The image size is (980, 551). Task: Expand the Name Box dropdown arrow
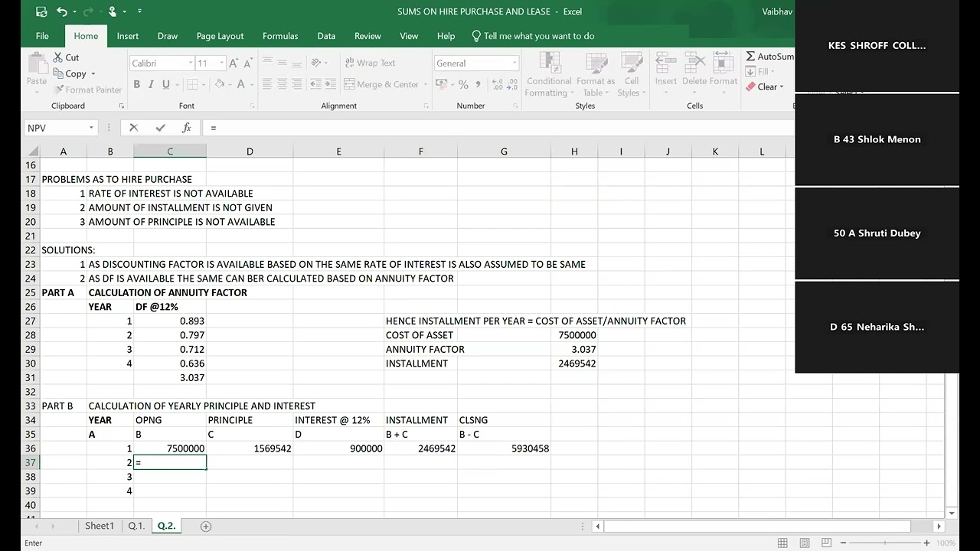91,128
